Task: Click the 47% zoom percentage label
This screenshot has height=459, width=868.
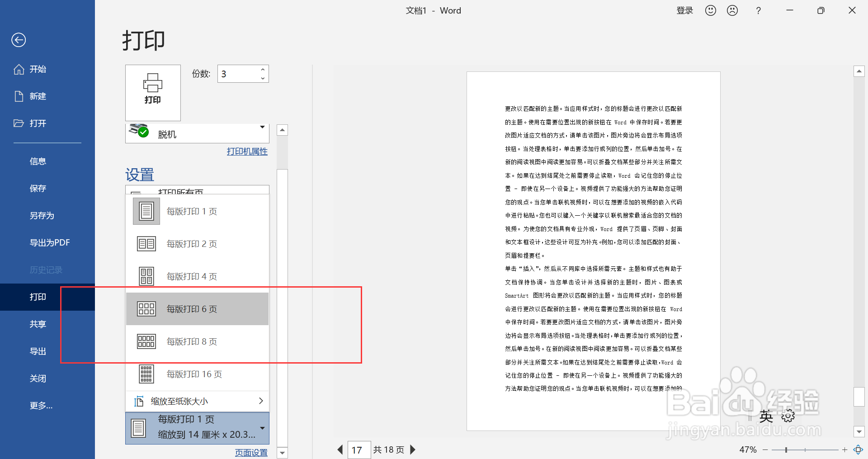Action: [x=748, y=450]
